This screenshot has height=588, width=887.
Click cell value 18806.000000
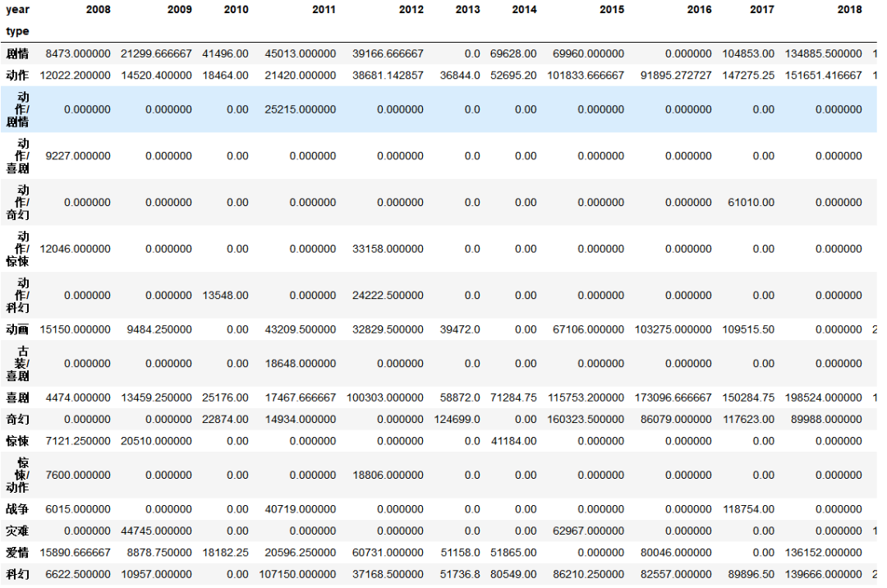point(388,475)
